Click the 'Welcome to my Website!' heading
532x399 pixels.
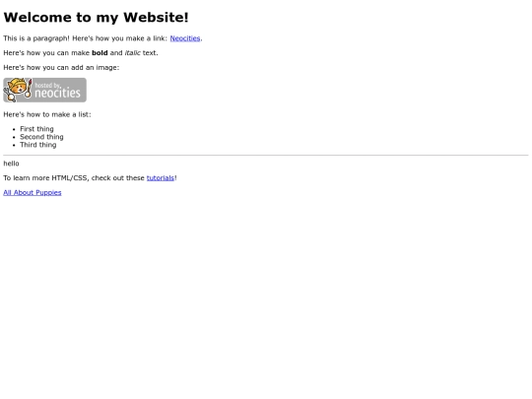[x=96, y=18]
